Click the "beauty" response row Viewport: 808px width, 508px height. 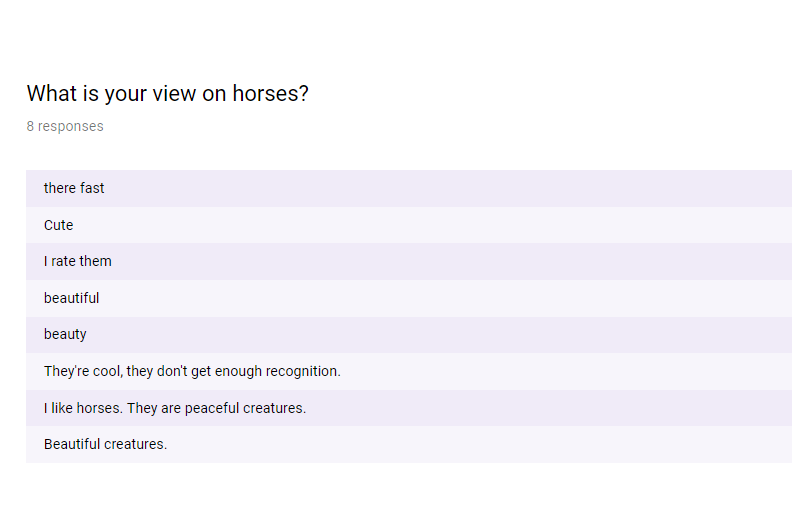coord(65,334)
